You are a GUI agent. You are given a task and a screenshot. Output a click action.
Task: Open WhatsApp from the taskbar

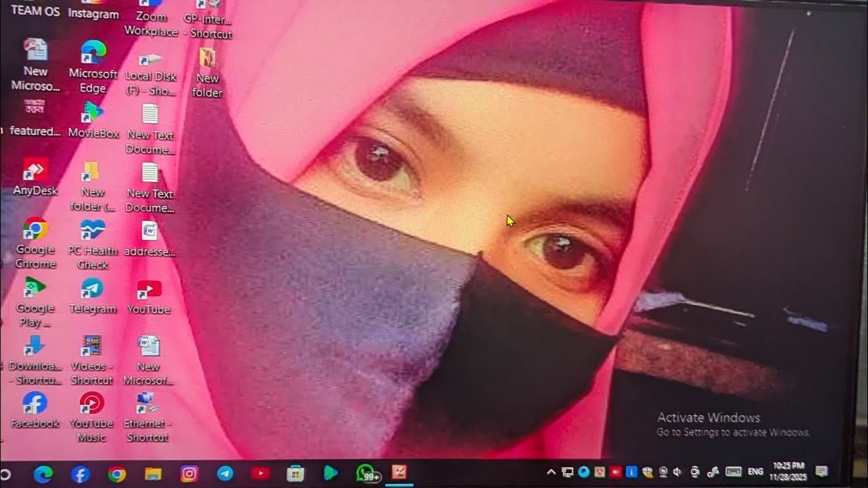366,473
